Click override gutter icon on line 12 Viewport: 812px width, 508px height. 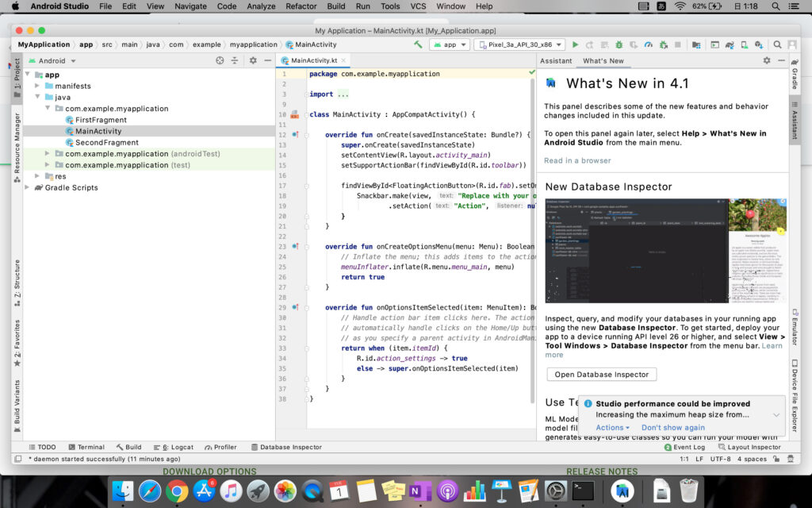(295, 135)
